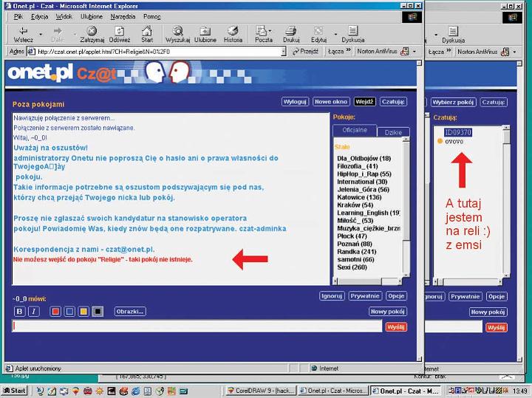The image size is (532, 398).
Task: Open the Edycja menu
Action: [x=39, y=16]
